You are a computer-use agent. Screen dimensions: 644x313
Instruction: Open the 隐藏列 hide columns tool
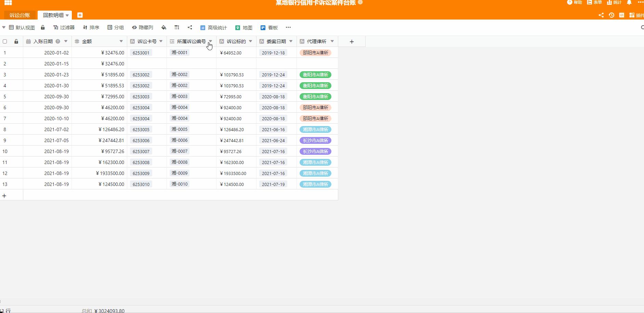pos(143,27)
